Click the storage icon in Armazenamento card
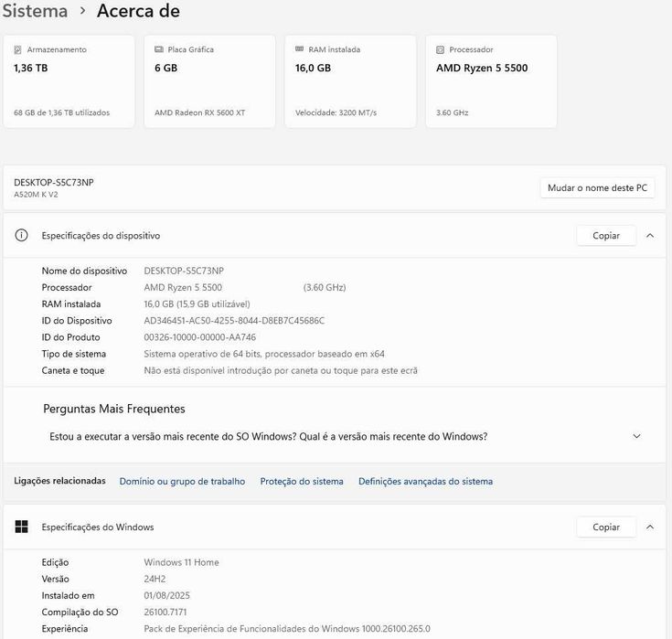This screenshot has width=672, height=639. point(17,49)
